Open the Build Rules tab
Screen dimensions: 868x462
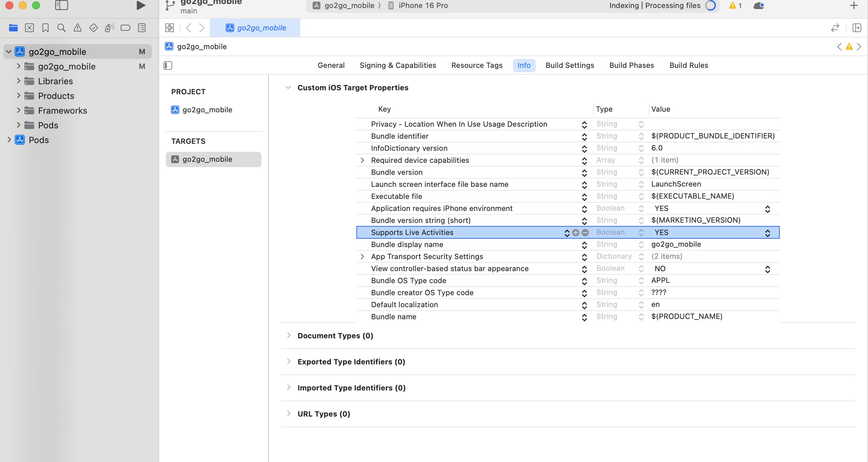point(688,66)
